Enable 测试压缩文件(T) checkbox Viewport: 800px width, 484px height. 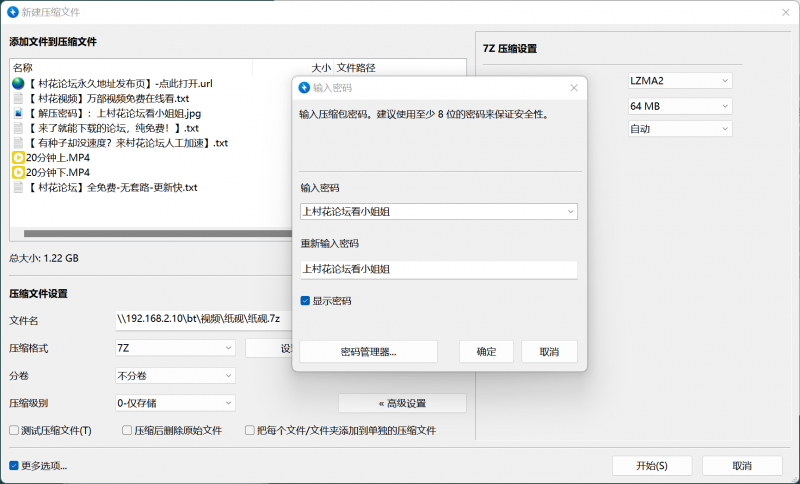[x=14, y=431]
